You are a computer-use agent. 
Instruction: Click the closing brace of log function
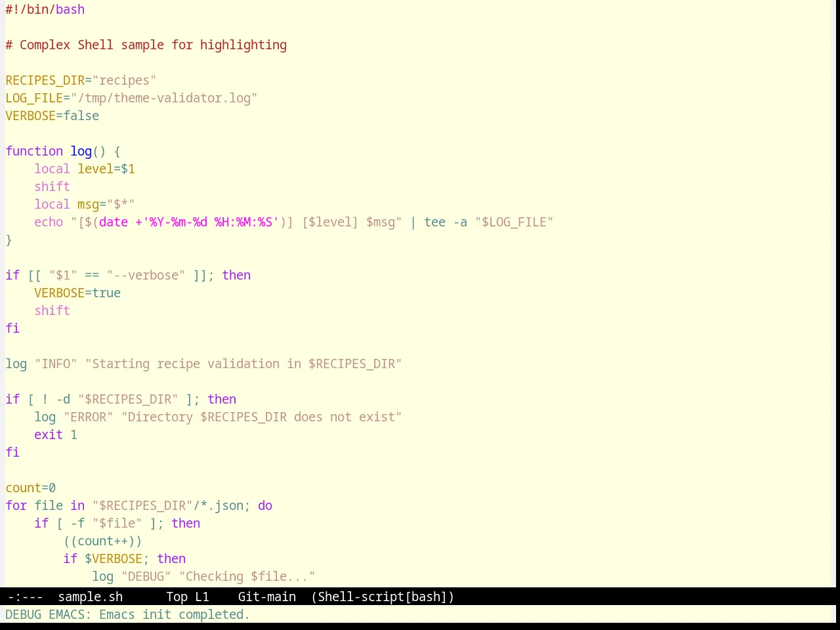(x=9, y=240)
